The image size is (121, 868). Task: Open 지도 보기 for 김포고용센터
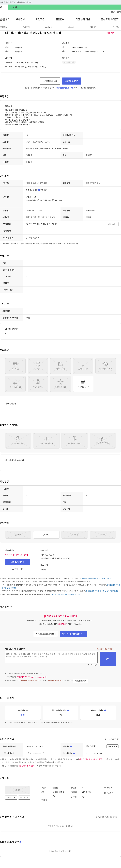113,746
